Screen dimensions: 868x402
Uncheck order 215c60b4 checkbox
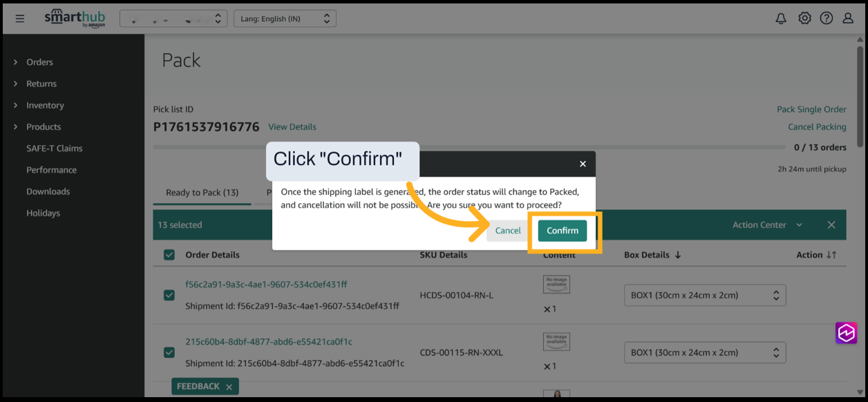[x=169, y=352]
